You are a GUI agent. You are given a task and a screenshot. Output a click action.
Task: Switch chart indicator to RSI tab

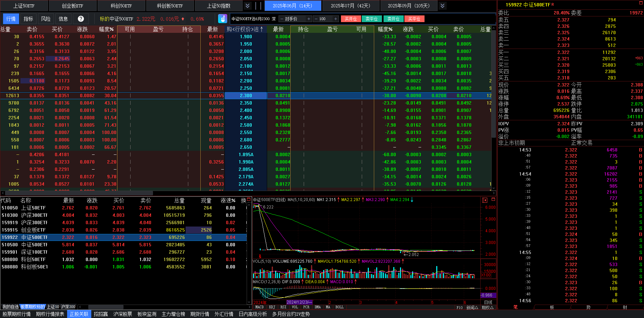pyautogui.click(x=284, y=307)
